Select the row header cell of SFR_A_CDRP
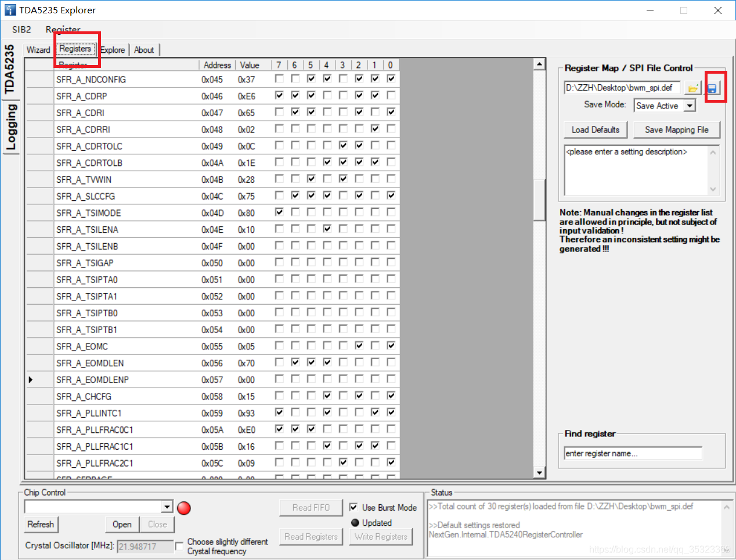This screenshot has height=560, width=736. [x=39, y=96]
